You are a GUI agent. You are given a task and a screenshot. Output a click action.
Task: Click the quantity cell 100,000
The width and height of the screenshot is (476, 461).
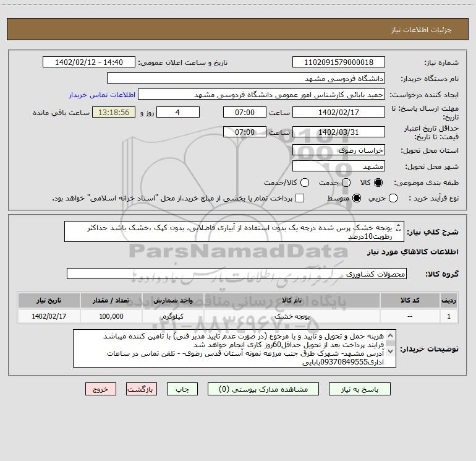coord(111,316)
